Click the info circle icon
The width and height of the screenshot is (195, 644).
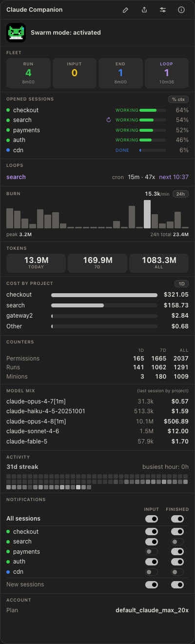click(181, 10)
